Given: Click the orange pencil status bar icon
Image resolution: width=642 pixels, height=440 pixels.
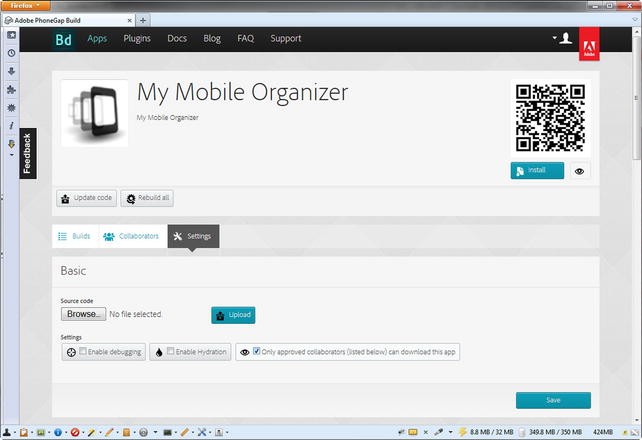Looking at the screenshot, I should point(109,432).
